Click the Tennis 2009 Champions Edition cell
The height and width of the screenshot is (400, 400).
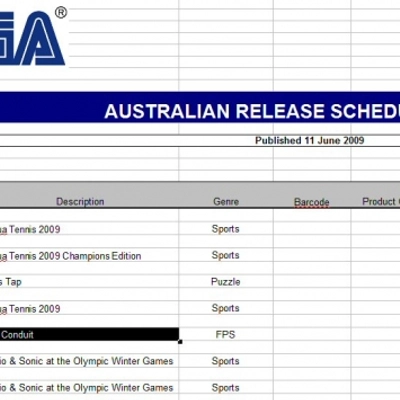[89, 256]
